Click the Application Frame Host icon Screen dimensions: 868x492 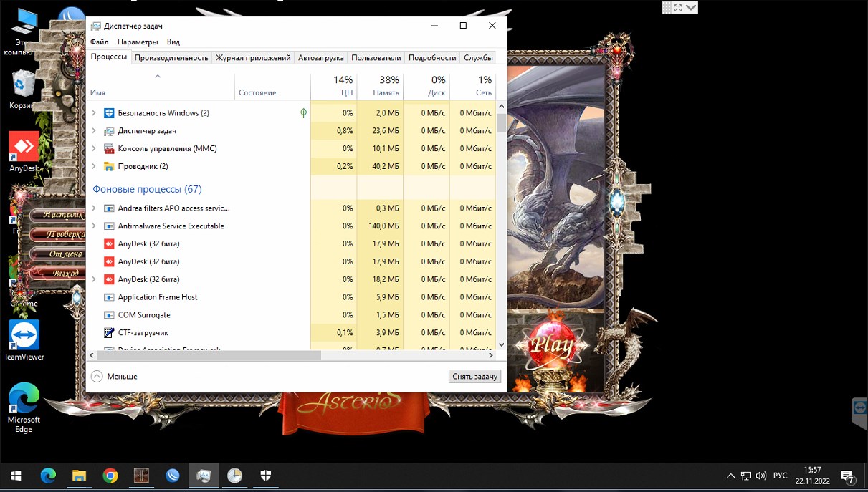point(109,297)
